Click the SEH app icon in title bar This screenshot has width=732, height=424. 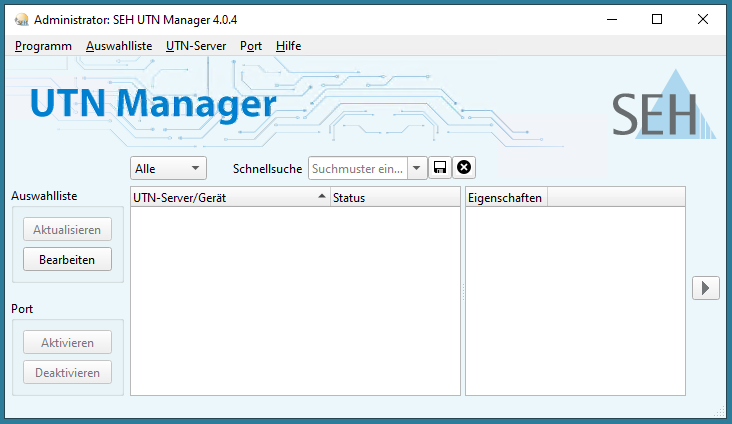coord(21,20)
